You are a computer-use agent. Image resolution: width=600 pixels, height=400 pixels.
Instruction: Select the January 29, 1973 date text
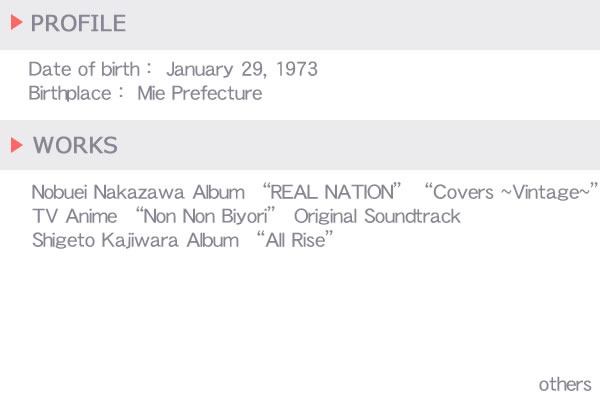(242, 69)
